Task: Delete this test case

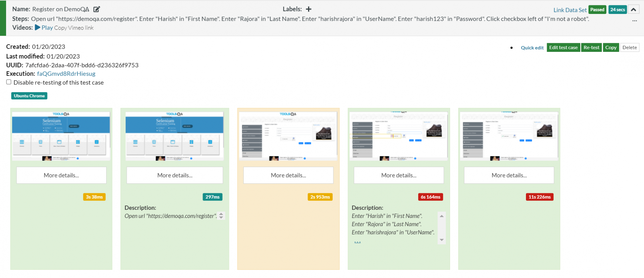Action: (629, 48)
